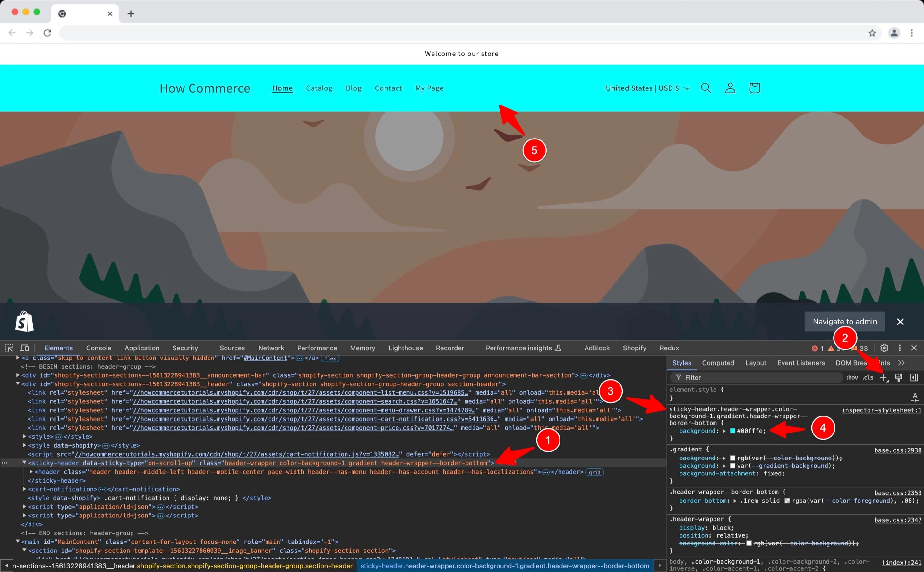Click the flex badge on skip link
The height and width of the screenshot is (572, 924).
point(330,358)
